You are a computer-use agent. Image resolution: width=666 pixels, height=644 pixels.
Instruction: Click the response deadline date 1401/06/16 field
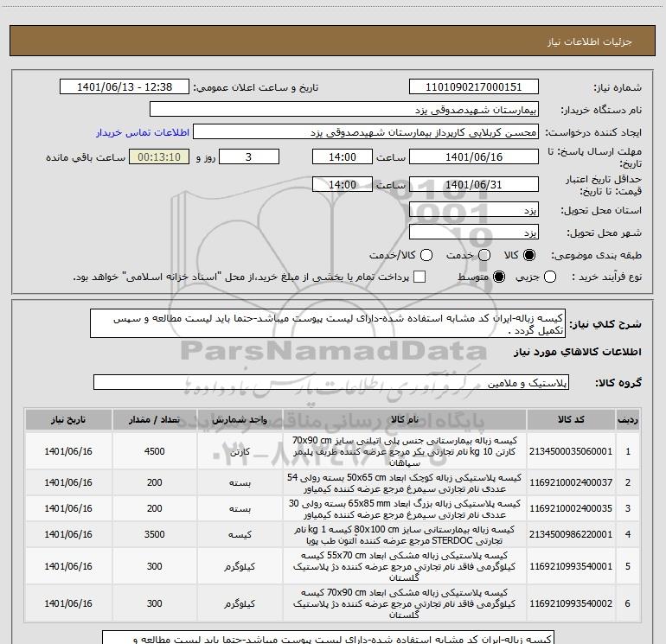473,157
